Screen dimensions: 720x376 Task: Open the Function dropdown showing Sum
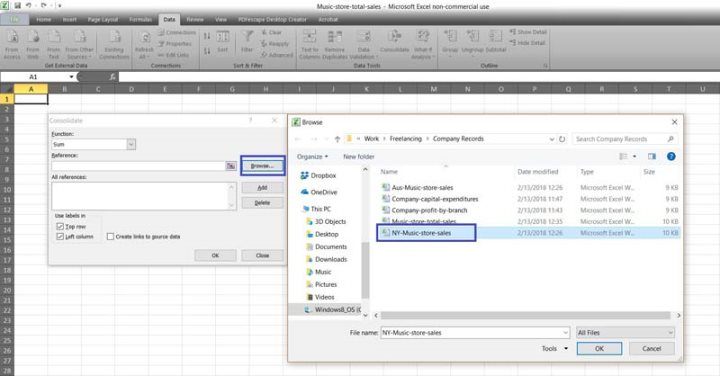(131, 144)
